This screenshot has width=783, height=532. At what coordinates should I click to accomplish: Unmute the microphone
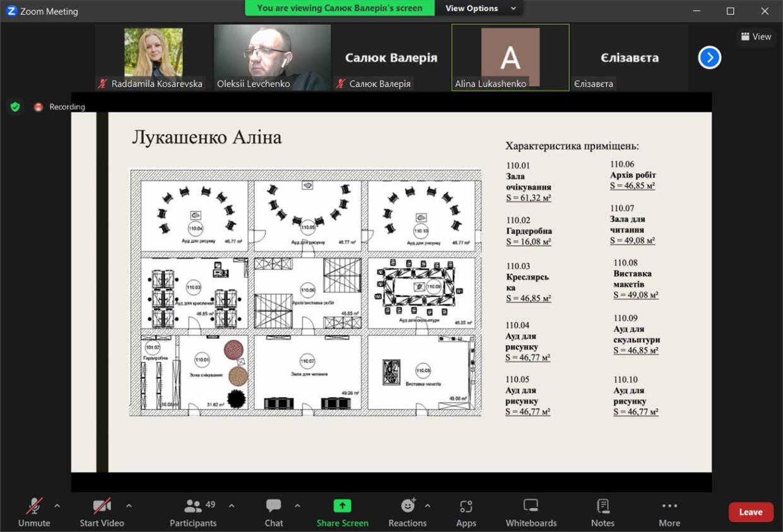pyautogui.click(x=34, y=512)
